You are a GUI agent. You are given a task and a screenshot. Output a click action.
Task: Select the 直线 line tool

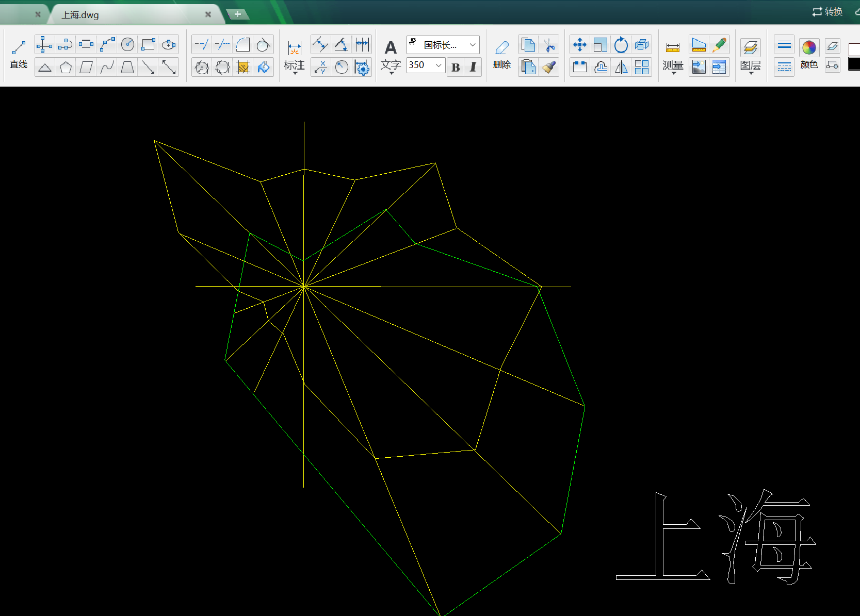[19, 55]
